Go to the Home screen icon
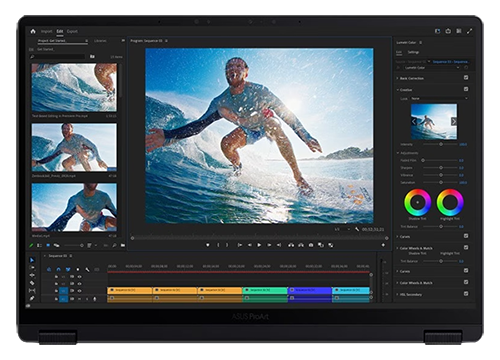The height and width of the screenshot is (360, 500). [33, 31]
